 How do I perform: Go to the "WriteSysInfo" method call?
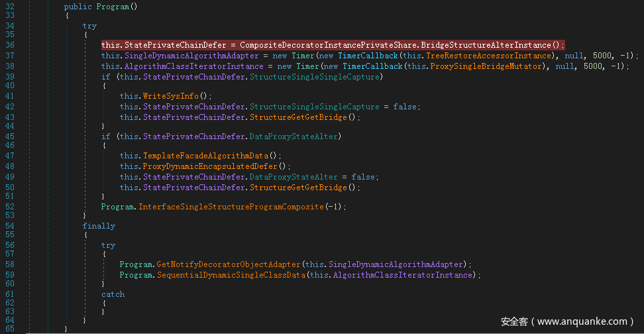tap(170, 96)
